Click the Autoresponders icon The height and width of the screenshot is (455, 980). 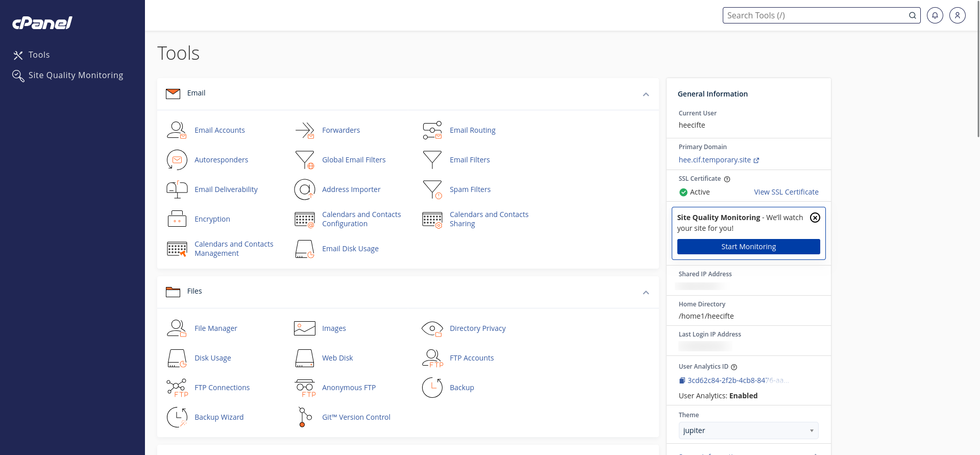pos(177,160)
